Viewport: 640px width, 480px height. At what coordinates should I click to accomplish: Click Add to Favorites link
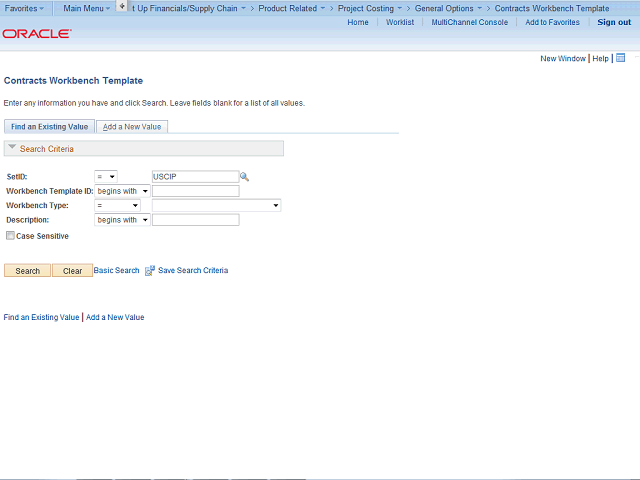552,22
